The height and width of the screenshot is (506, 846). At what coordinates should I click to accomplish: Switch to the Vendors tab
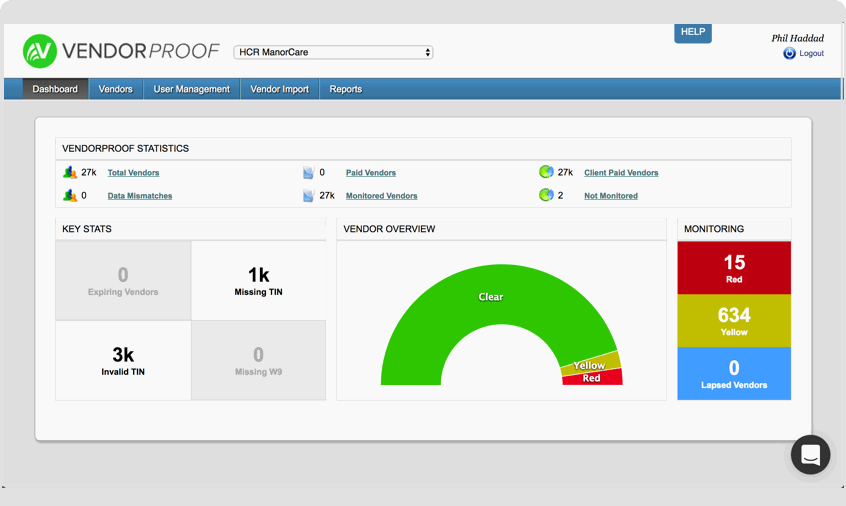coord(115,89)
